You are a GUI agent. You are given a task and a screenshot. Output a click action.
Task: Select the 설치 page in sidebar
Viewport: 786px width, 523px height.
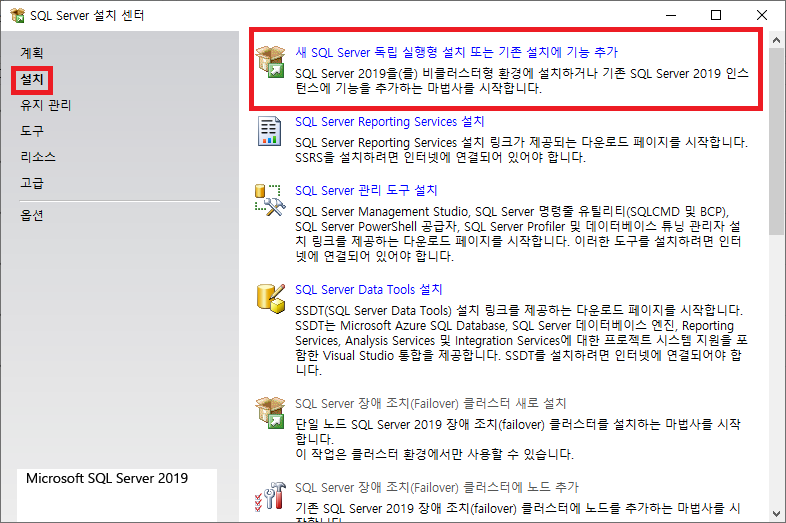tap(32, 79)
